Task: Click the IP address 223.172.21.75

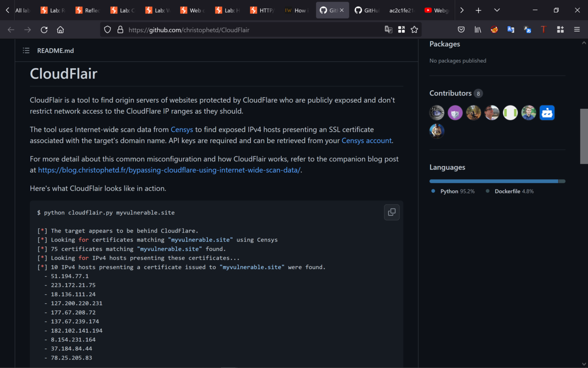Action: (73, 285)
